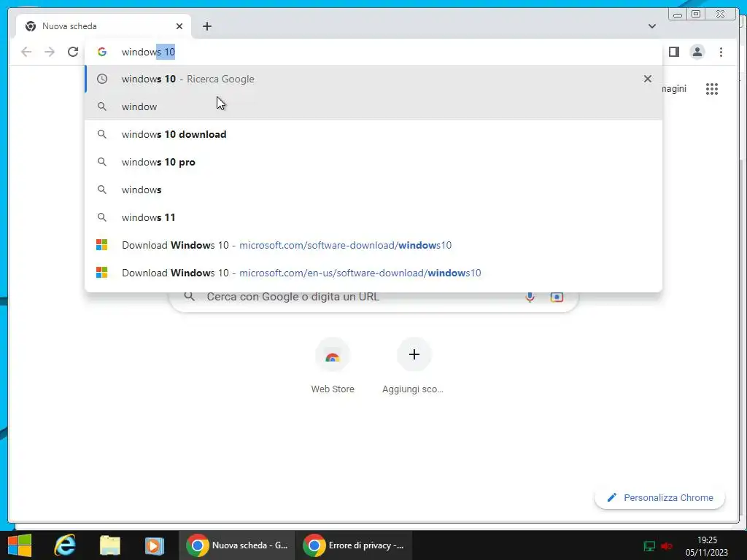This screenshot has width=747, height=560.
Task: Choose the 'windows 11' suggestion
Action: click(x=373, y=217)
